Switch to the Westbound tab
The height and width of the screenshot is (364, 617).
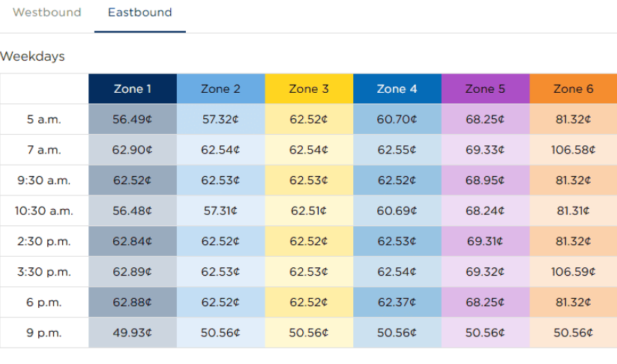click(46, 13)
